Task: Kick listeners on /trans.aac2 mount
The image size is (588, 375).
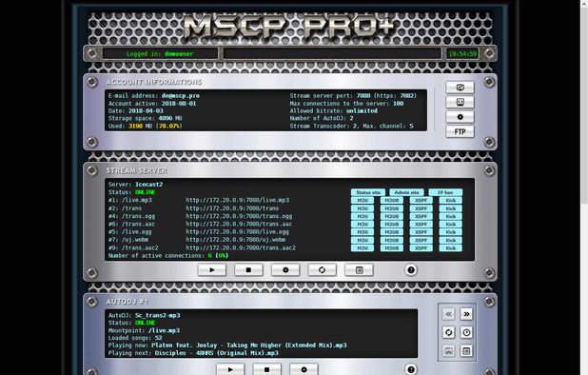Action: (x=451, y=247)
